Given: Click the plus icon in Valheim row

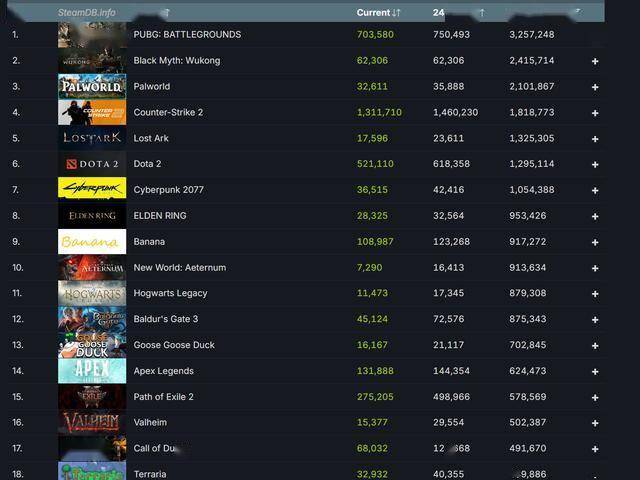Looking at the screenshot, I should pos(595,423).
